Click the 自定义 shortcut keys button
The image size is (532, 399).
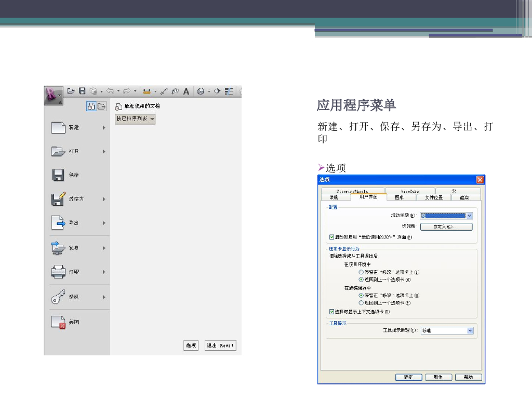pos(446,227)
